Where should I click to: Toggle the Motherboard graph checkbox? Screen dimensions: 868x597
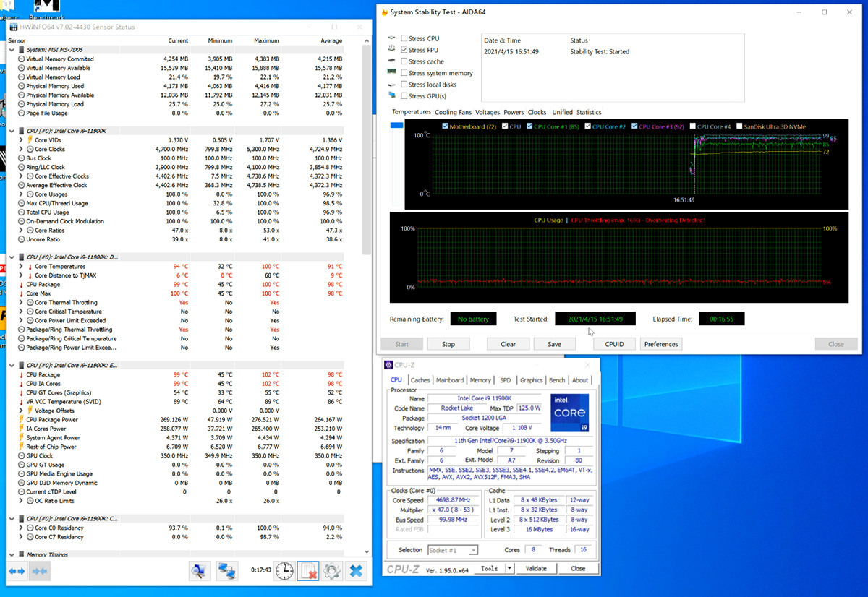(445, 126)
